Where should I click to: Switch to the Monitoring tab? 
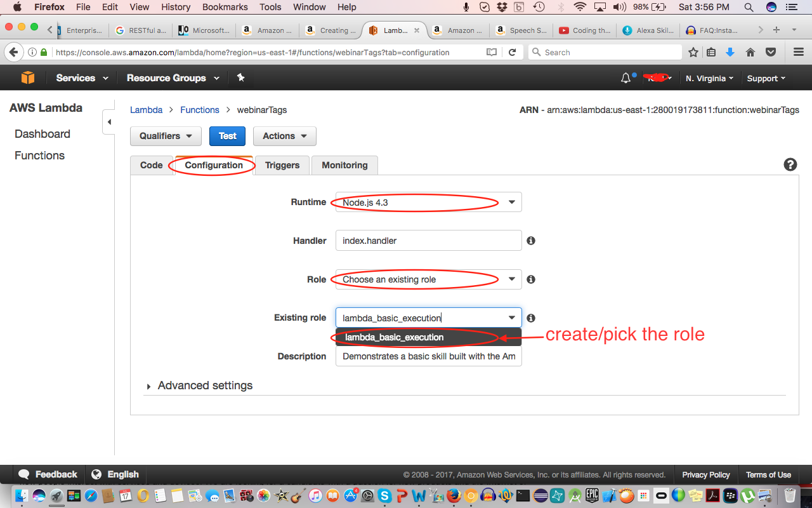click(x=344, y=165)
